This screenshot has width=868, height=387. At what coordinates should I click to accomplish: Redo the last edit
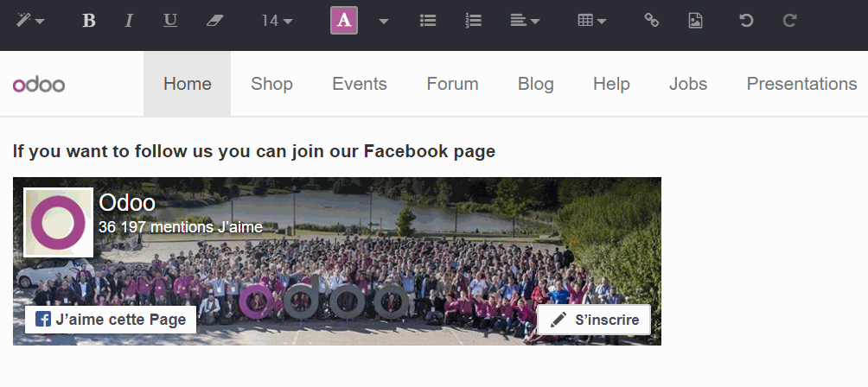tap(789, 21)
